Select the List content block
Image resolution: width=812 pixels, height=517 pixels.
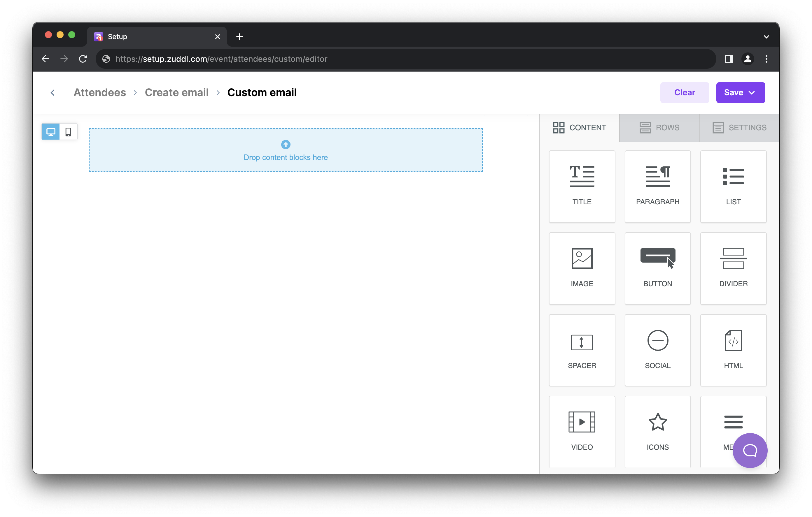(x=733, y=187)
